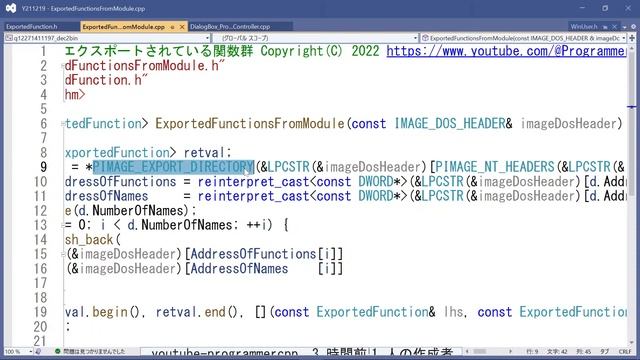Click NumberOfNames on line 12
640x360 pixels.
[138, 211]
